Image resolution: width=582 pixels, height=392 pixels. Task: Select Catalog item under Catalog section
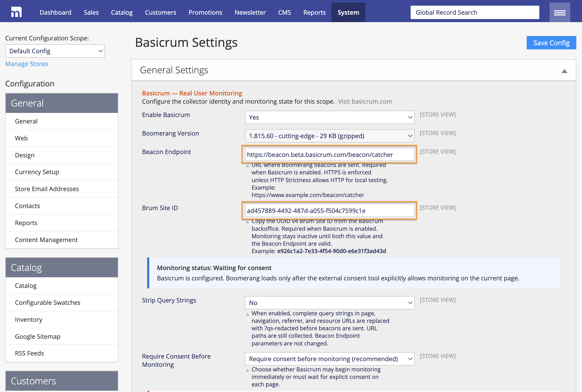point(62,286)
